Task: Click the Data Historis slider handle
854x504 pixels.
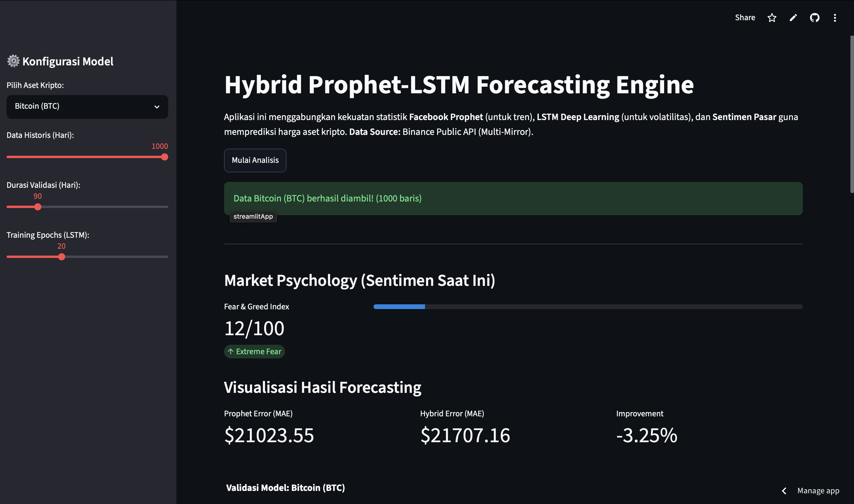Action: (x=165, y=157)
